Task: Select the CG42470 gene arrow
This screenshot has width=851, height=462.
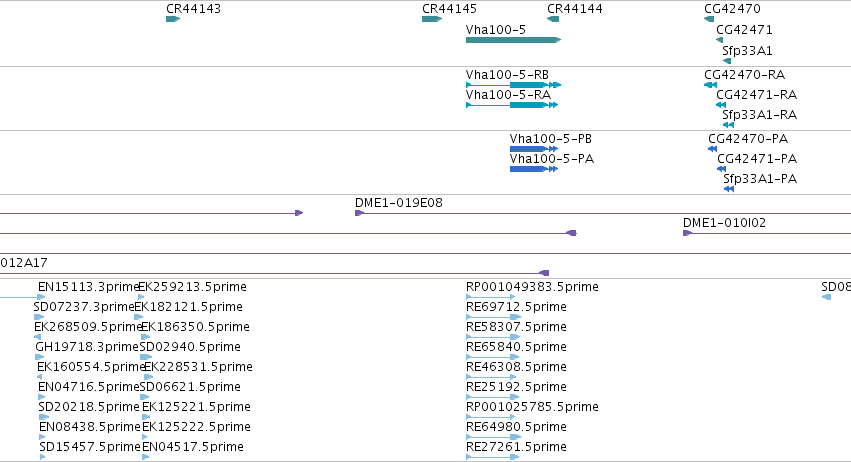Action: [x=709, y=19]
